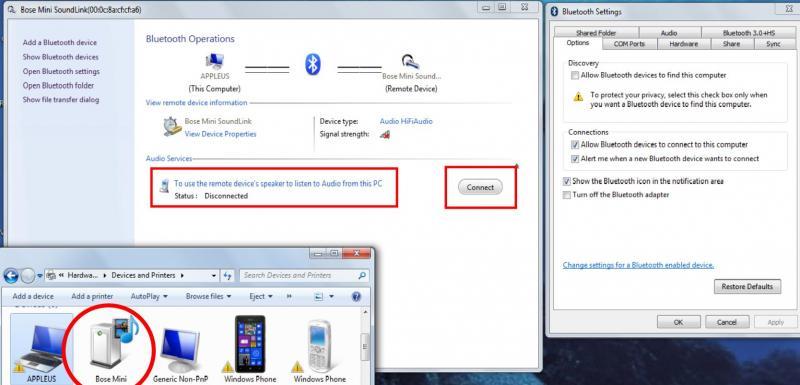Open the Hardware tab
800x385 pixels.
[683, 44]
